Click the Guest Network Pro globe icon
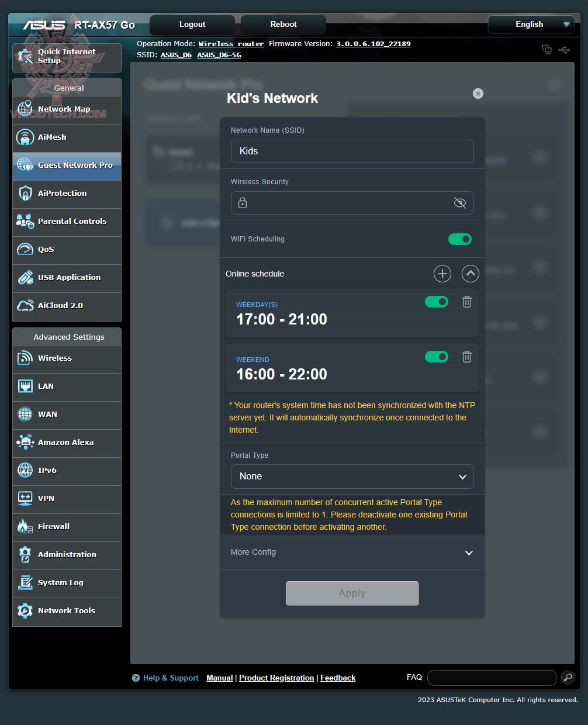 pos(25,165)
